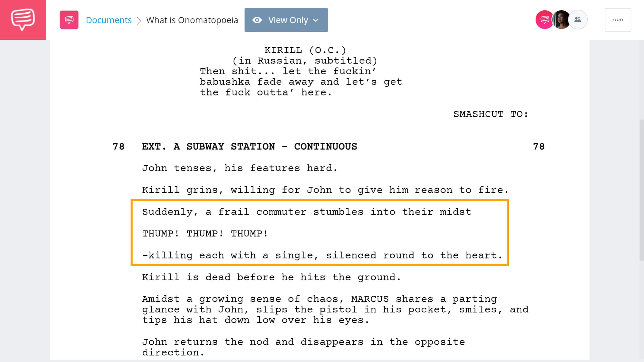Expand the three-dot overflow menu options
The width and height of the screenshot is (644, 362).
tap(618, 20)
